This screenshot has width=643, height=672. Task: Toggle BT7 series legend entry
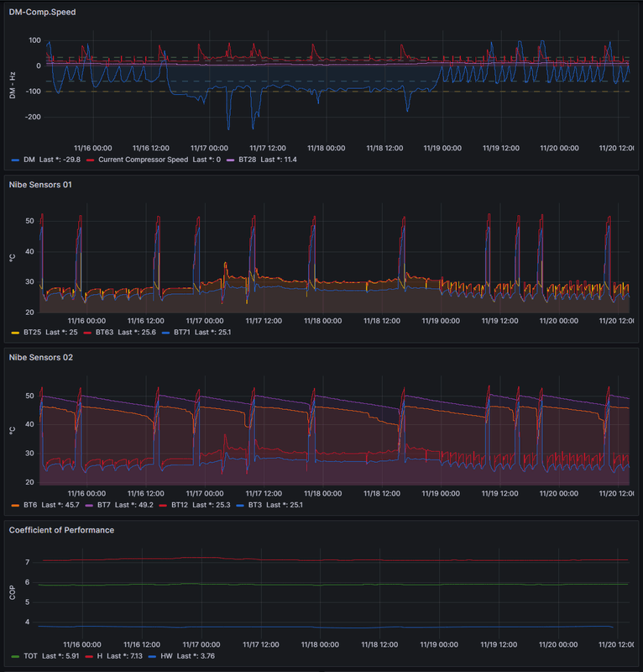[103, 505]
